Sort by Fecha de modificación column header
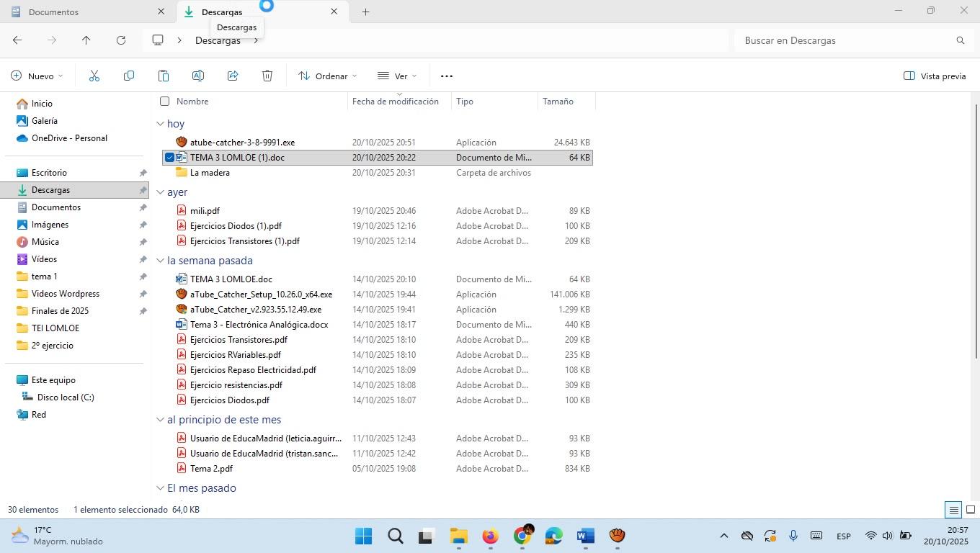Image resolution: width=980 pixels, height=553 pixels. pyautogui.click(x=396, y=102)
